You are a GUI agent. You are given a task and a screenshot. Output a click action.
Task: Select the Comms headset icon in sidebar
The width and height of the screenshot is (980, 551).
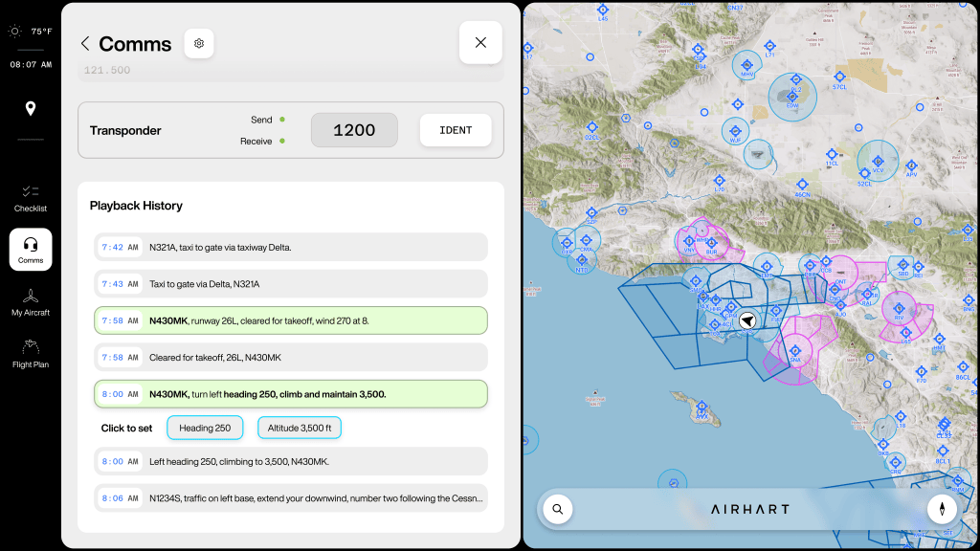tap(30, 250)
